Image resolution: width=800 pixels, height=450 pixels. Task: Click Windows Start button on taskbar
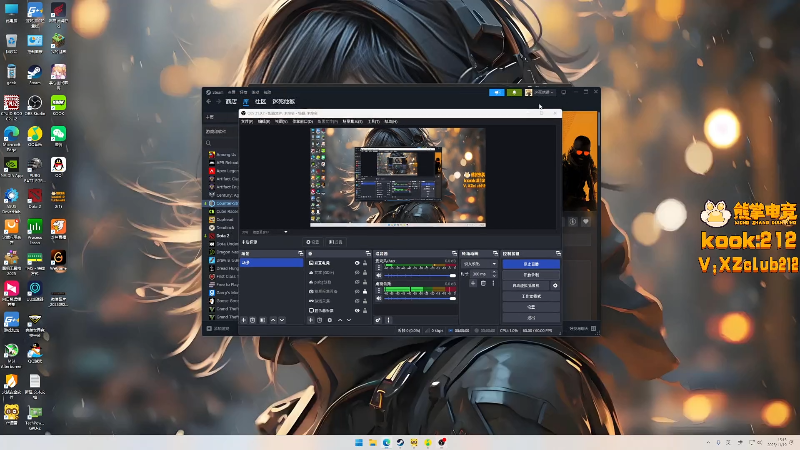359,442
